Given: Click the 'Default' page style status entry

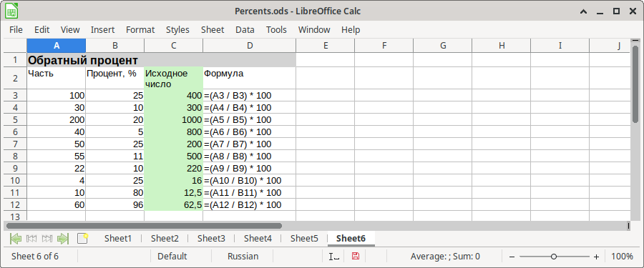Looking at the screenshot, I should (x=172, y=257).
